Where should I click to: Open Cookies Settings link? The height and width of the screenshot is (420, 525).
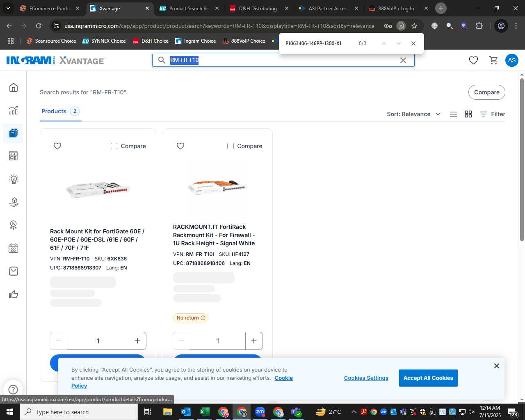click(x=366, y=378)
